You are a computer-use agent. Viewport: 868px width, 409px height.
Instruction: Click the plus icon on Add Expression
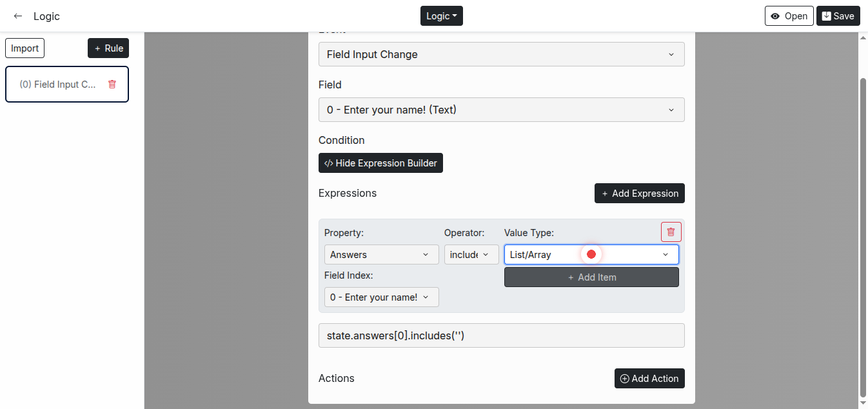[604, 194]
